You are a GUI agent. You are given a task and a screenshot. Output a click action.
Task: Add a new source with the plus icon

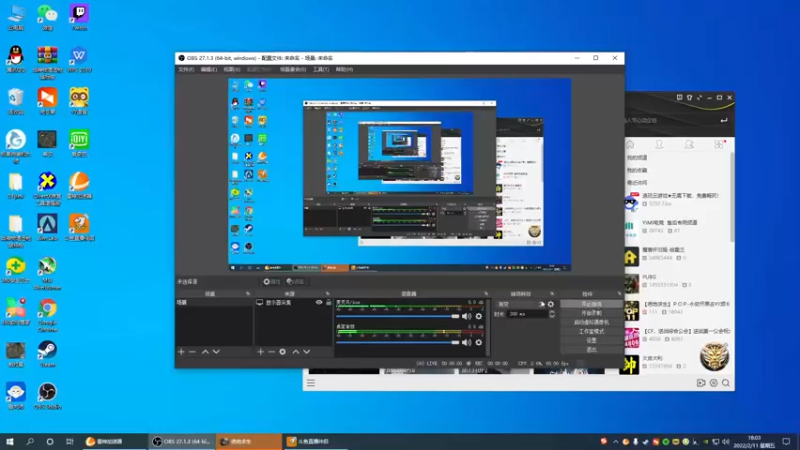pos(260,352)
